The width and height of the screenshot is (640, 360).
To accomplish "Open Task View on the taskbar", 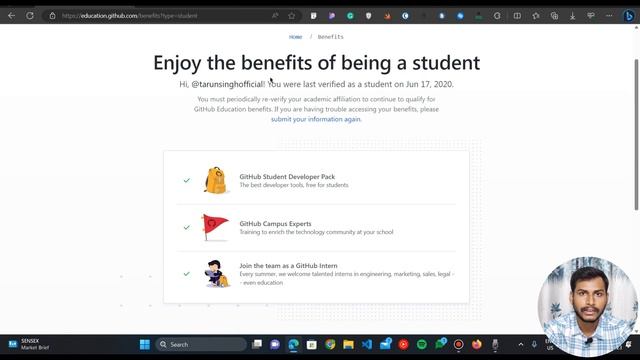I will (257, 344).
